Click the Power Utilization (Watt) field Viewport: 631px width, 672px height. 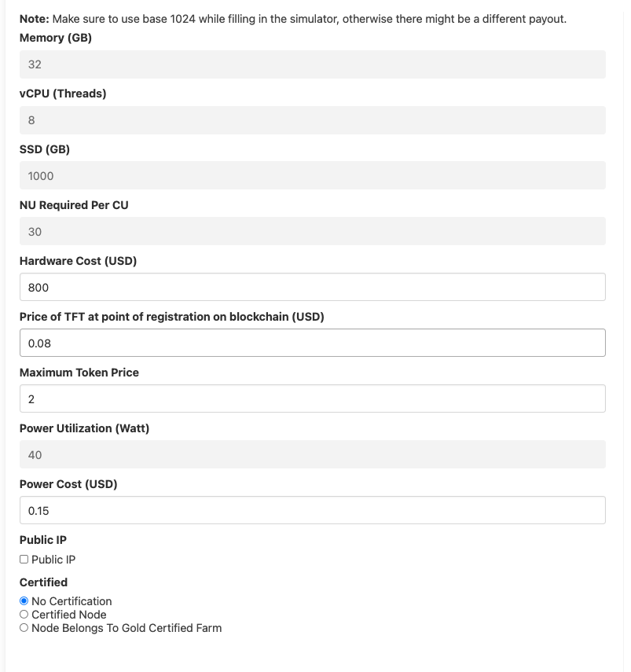click(312, 454)
